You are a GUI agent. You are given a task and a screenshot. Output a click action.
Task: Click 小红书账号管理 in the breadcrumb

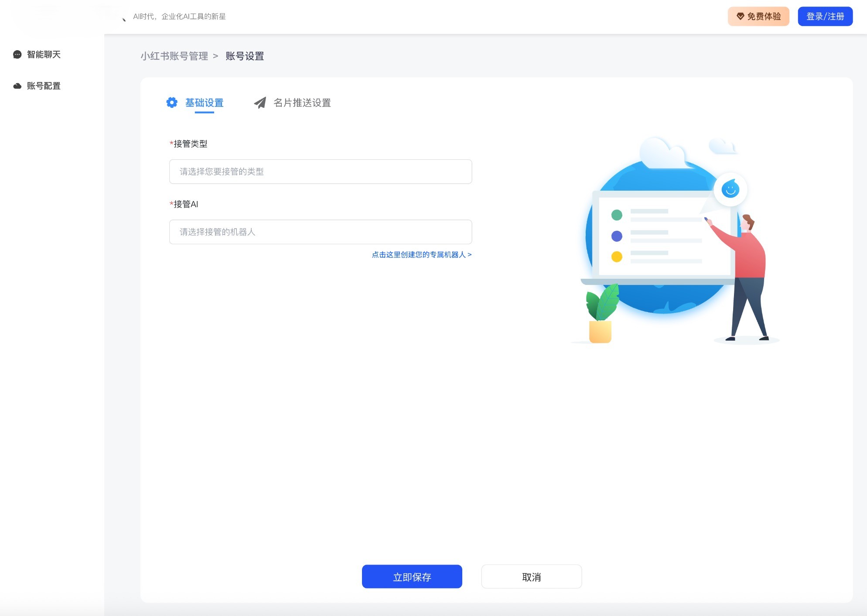pos(174,56)
